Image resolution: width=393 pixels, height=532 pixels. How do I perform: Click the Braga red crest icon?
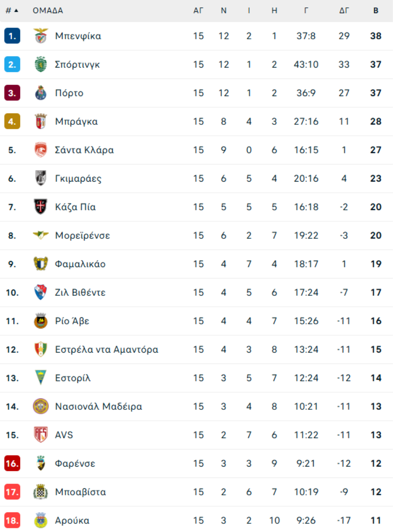click(x=41, y=121)
